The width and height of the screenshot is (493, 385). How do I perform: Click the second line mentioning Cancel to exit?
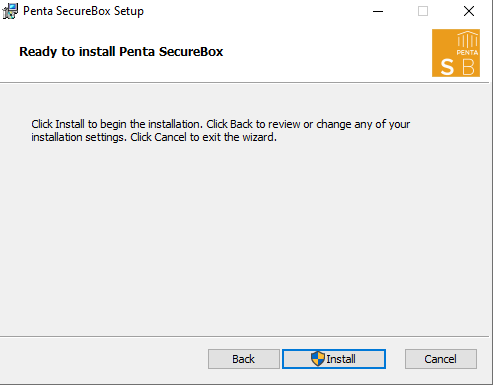[x=154, y=137]
